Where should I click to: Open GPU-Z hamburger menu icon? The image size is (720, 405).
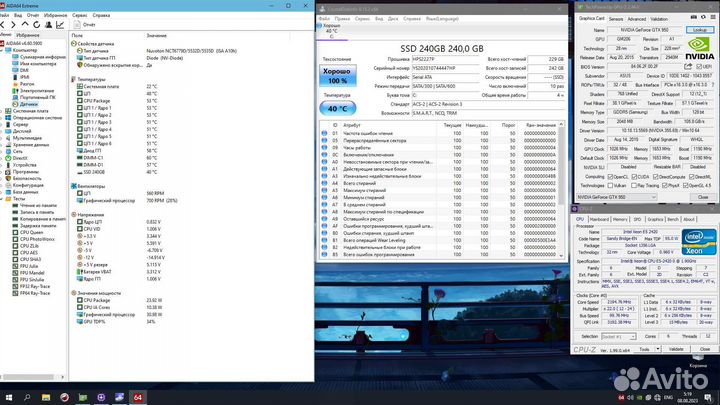(713, 17)
